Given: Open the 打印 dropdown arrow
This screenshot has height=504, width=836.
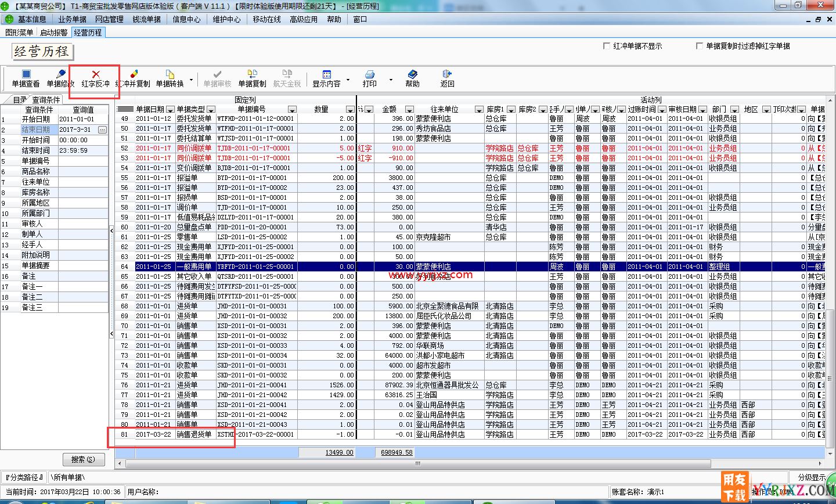Looking at the screenshot, I should pos(391,80).
